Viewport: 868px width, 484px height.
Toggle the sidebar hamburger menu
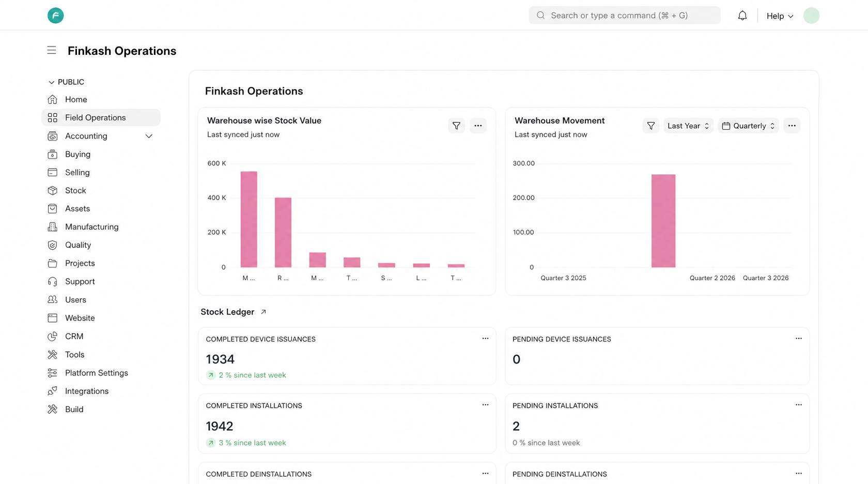pyautogui.click(x=52, y=50)
